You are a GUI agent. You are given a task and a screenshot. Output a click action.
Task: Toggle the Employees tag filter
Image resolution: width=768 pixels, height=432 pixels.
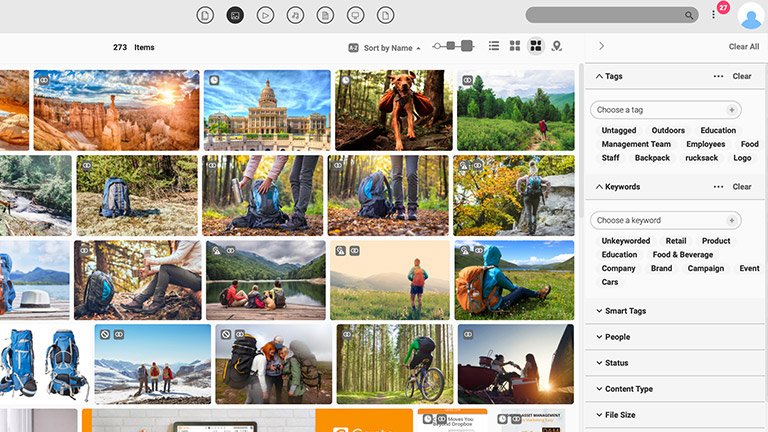[x=705, y=144]
